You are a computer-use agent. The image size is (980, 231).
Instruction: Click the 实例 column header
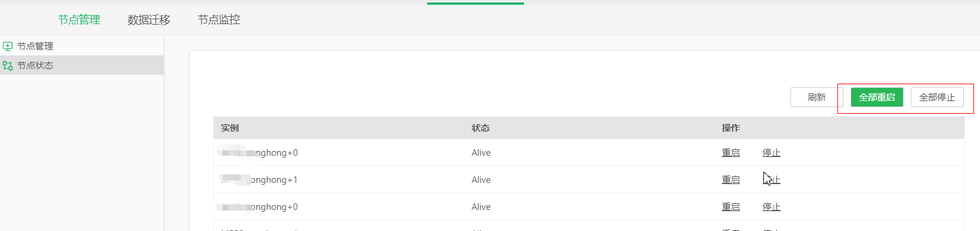point(230,128)
